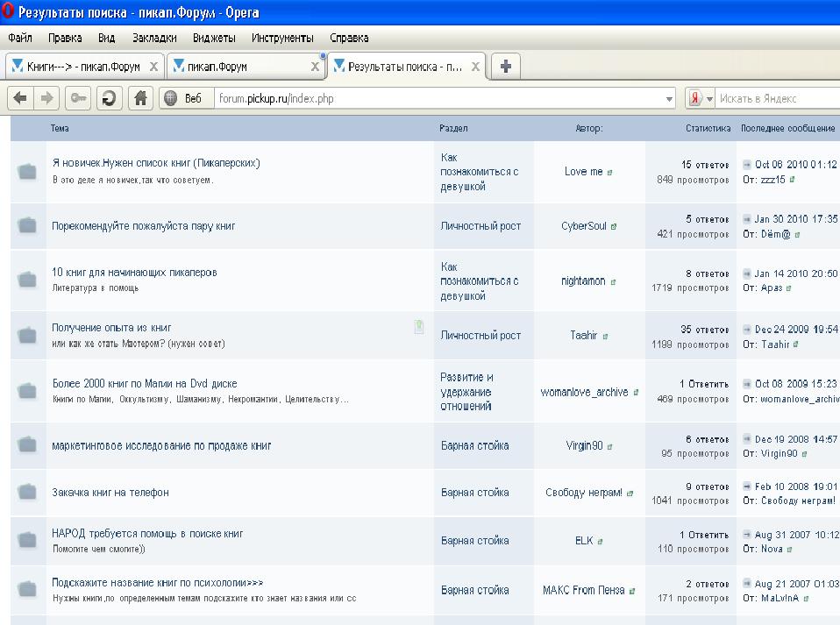The height and width of the screenshot is (625, 840).
Task: Click the Forward navigation arrow
Action: point(47,99)
